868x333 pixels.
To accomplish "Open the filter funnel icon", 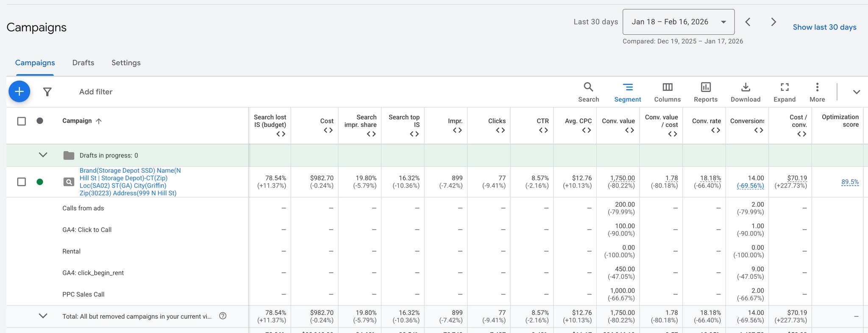I will click(x=47, y=92).
